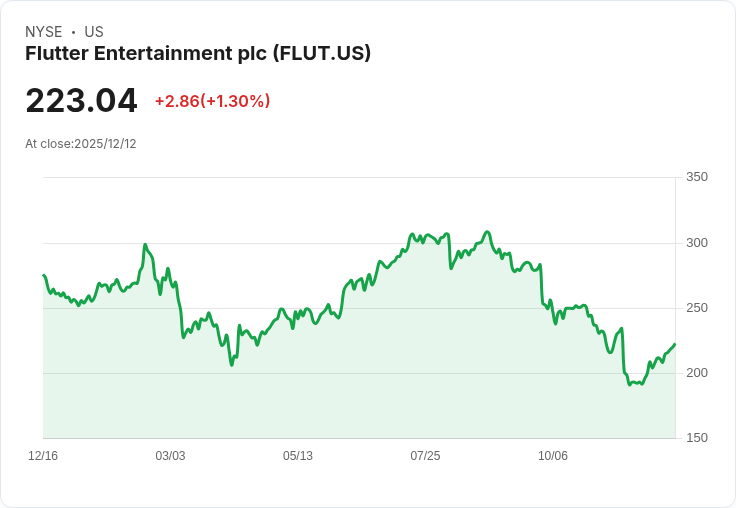The image size is (736, 508).
Task: Click the 200 y-axis label
Action: coord(697,373)
